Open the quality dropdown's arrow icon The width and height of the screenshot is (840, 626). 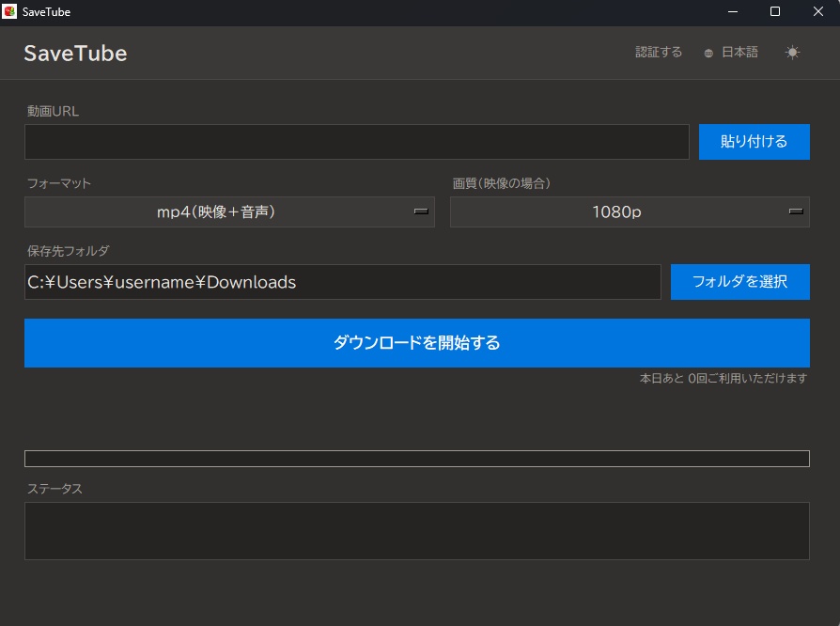(796, 212)
